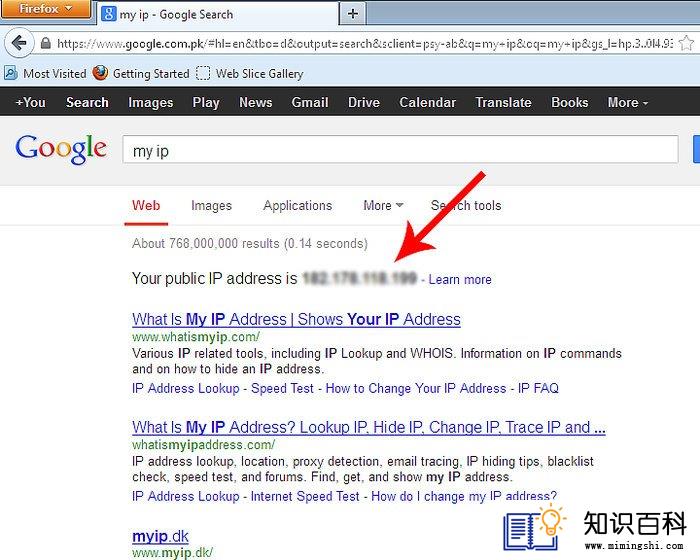Image resolution: width=700 pixels, height=560 pixels.
Task: Open Translate from Google bar
Action: click(x=503, y=102)
